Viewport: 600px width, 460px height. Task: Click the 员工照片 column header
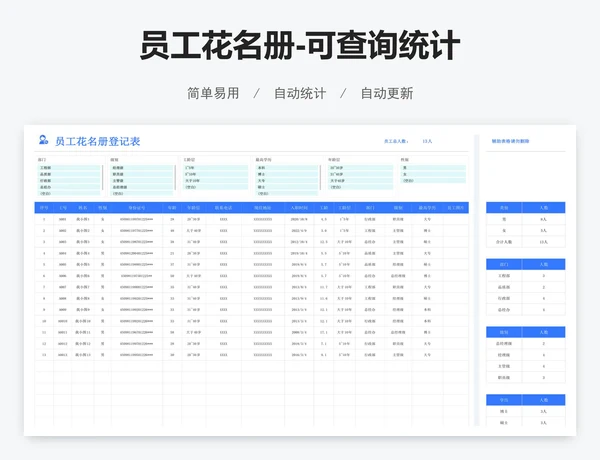coord(456,208)
